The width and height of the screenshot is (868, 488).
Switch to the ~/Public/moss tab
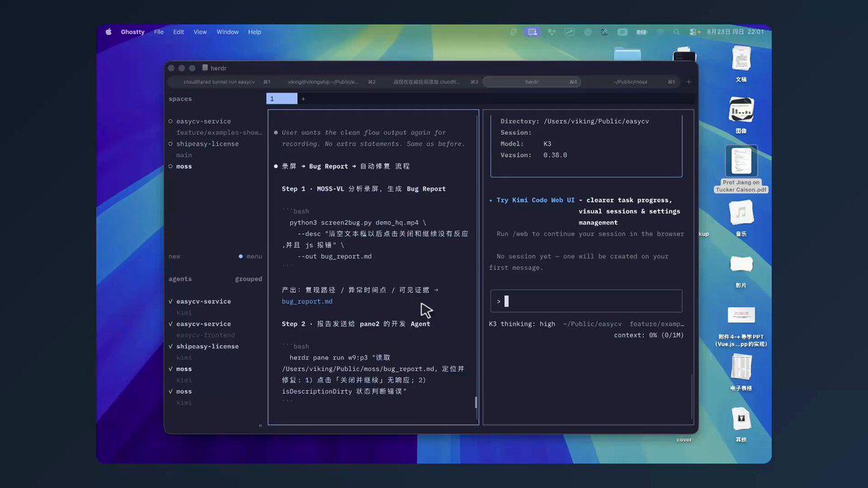click(631, 82)
